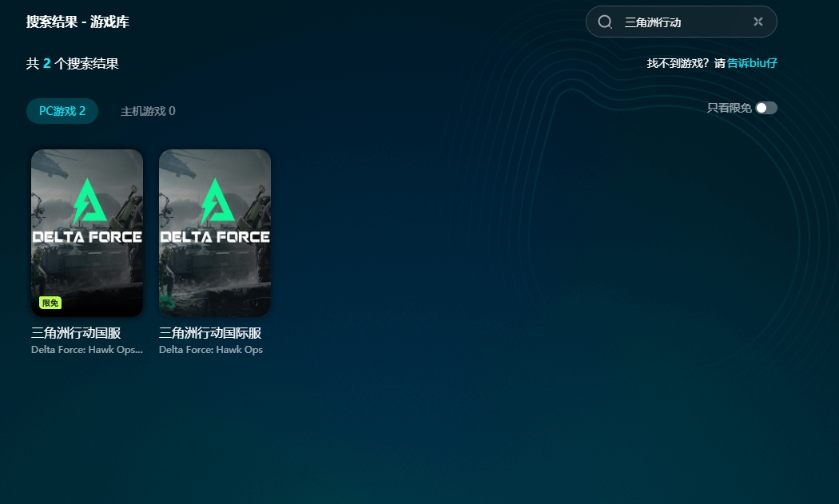
Task: Clear the search box with the X icon
Action: (757, 22)
